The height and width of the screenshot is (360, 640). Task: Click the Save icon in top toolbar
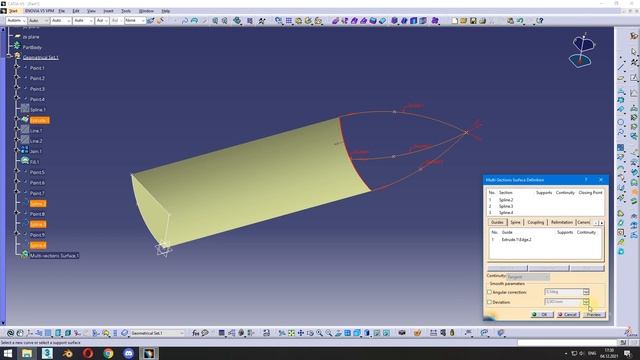pos(473,20)
